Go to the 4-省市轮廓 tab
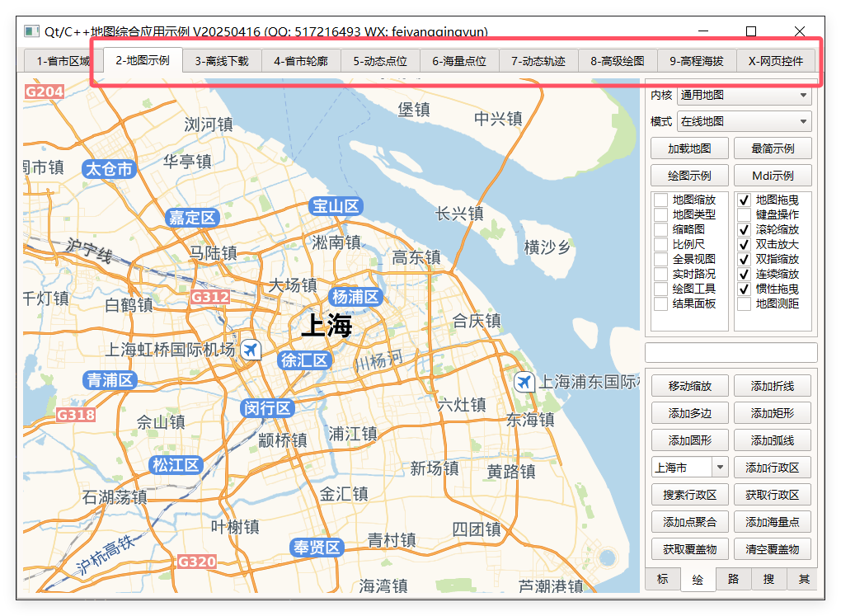Image resolution: width=841 pixels, height=616 pixels. [301, 61]
